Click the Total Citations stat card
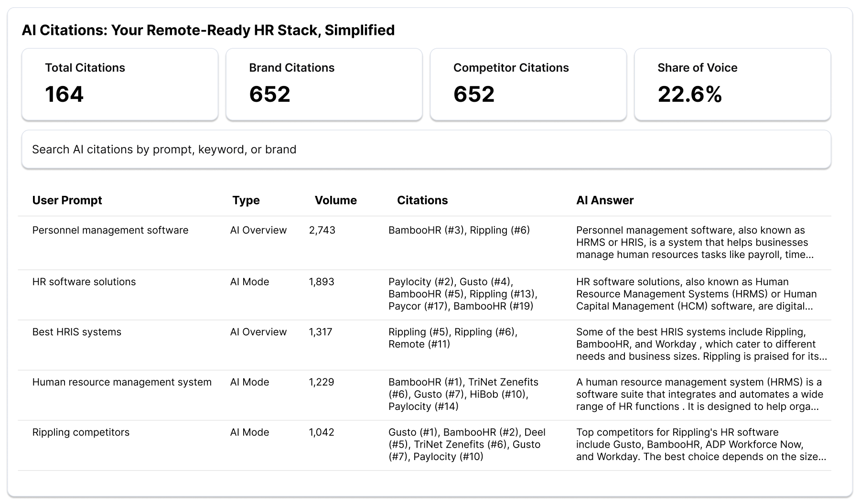The image size is (860, 504). tap(119, 84)
